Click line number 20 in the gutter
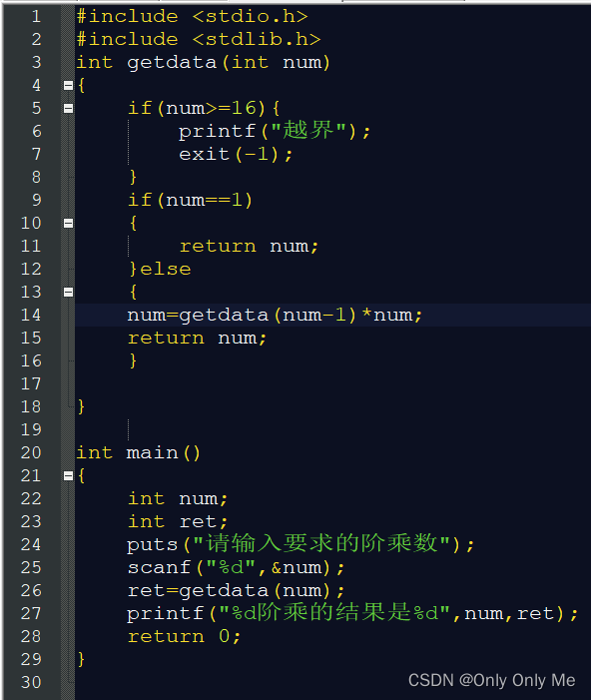The width and height of the screenshot is (591, 700). 31,452
